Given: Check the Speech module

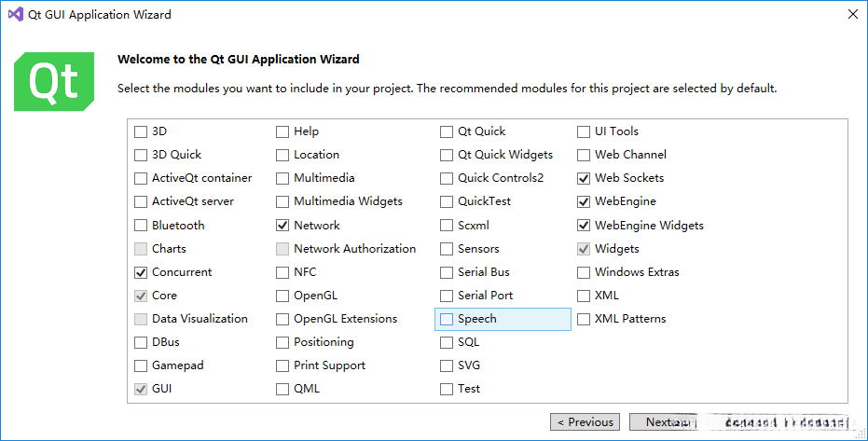Looking at the screenshot, I should tap(447, 319).
